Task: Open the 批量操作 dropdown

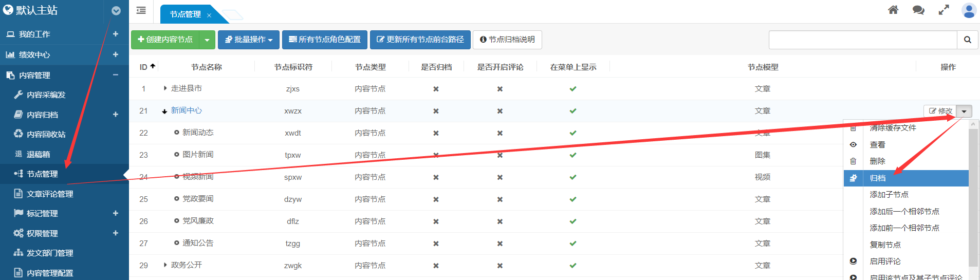Action: pyautogui.click(x=249, y=40)
